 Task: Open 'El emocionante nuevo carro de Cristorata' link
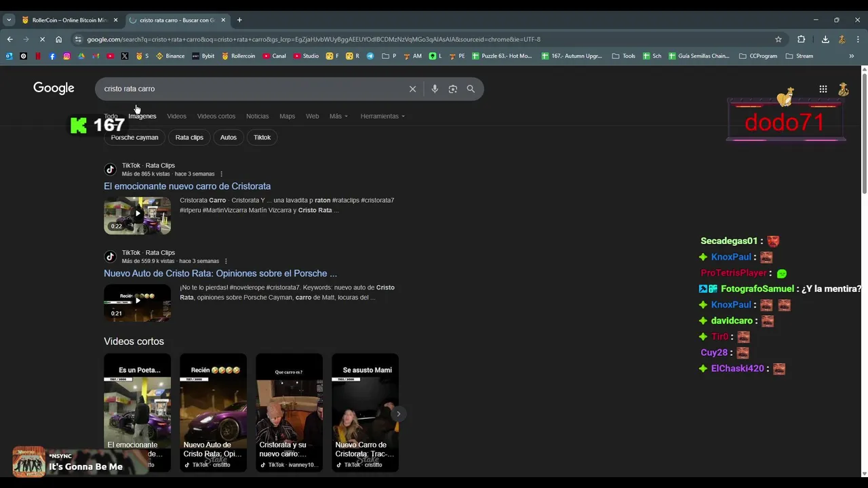tap(187, 186)
